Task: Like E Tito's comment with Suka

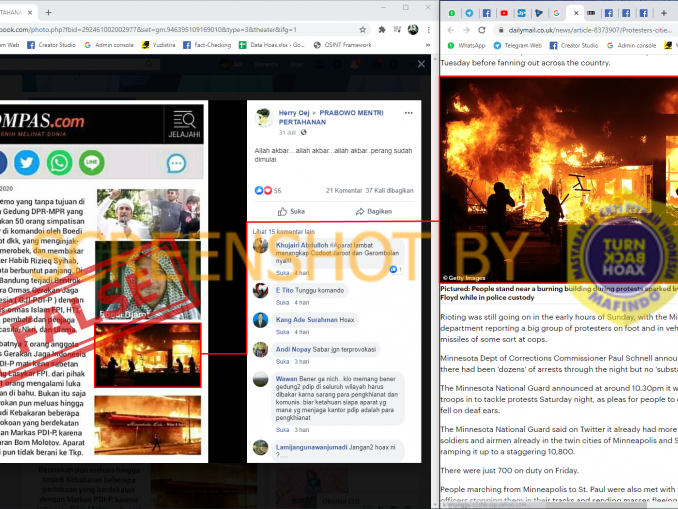Action: (282, 302)
